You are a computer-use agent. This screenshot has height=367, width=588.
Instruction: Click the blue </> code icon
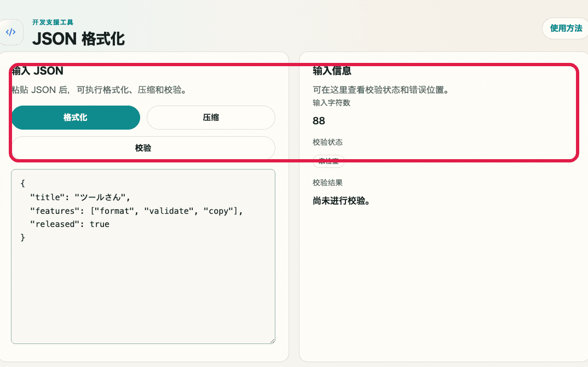point(11,32)
